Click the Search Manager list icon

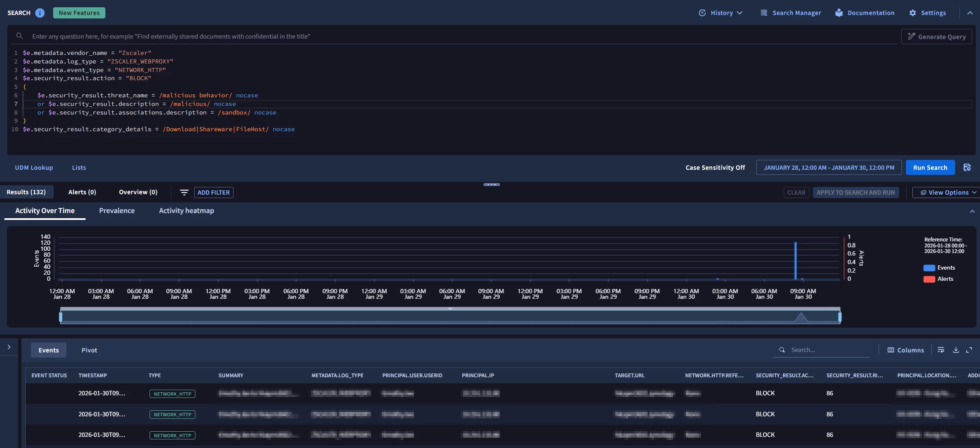click(x=764, y=13)
